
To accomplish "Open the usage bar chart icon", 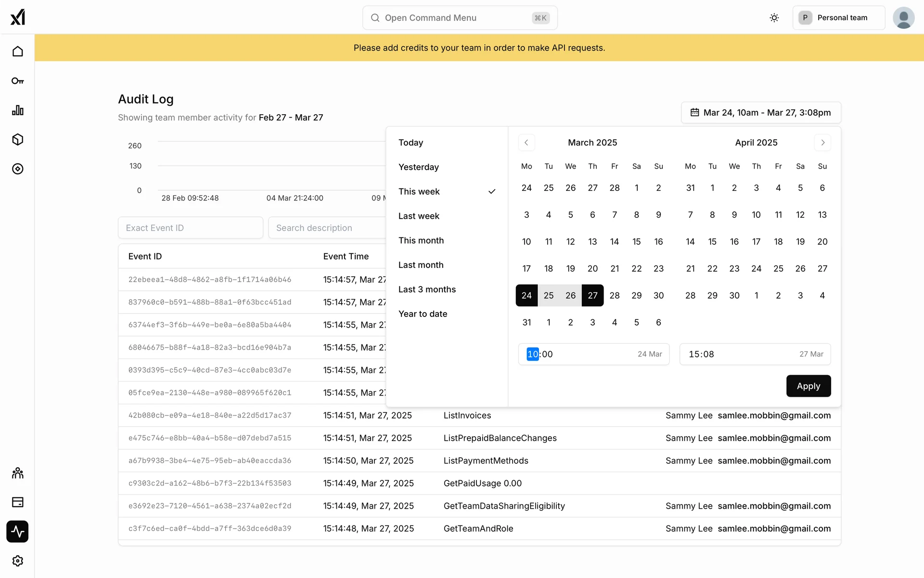I will (18, 110).
